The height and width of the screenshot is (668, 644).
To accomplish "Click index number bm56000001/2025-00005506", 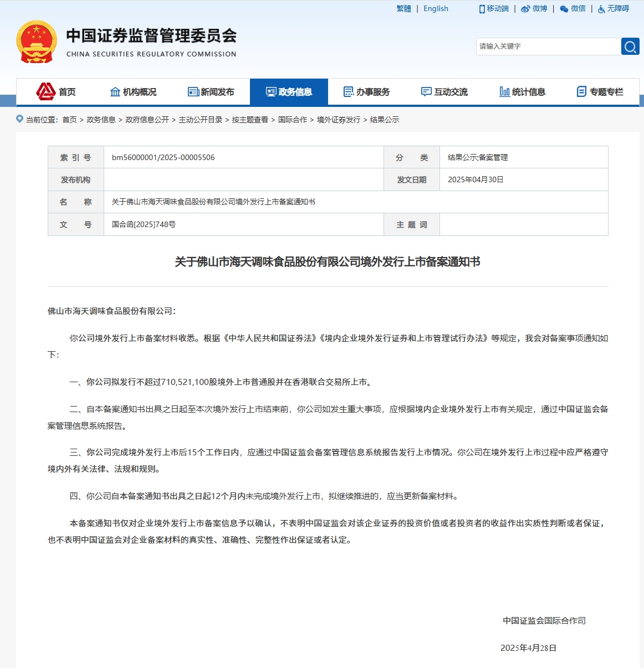I will [x=163, y=157].
